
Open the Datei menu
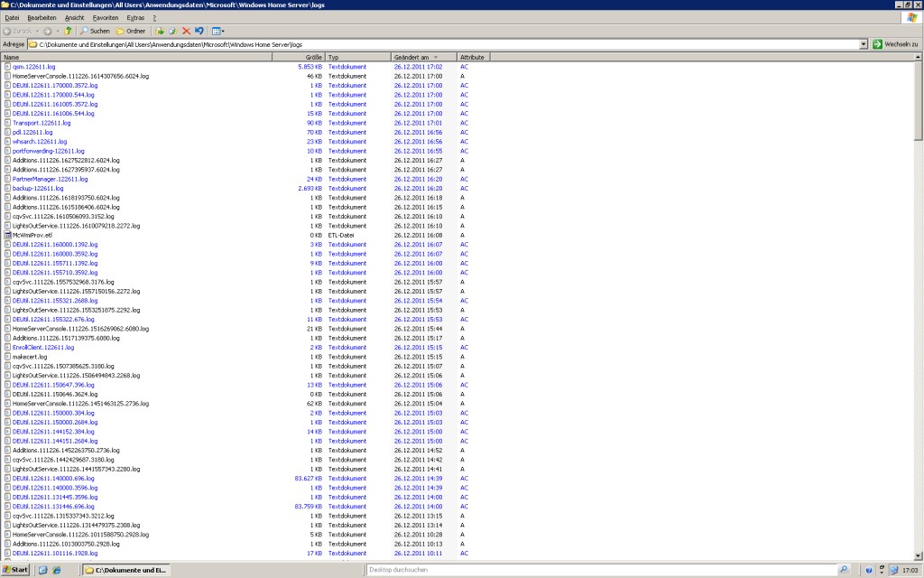click(12, 18)
